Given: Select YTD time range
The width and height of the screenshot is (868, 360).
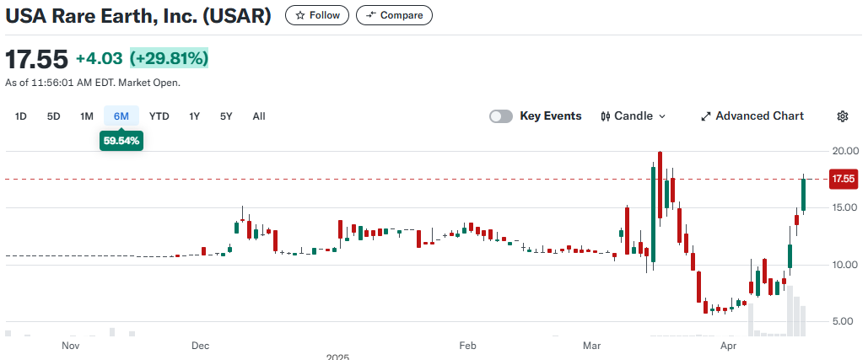Looking at the screenshot, I should point(159,116).
